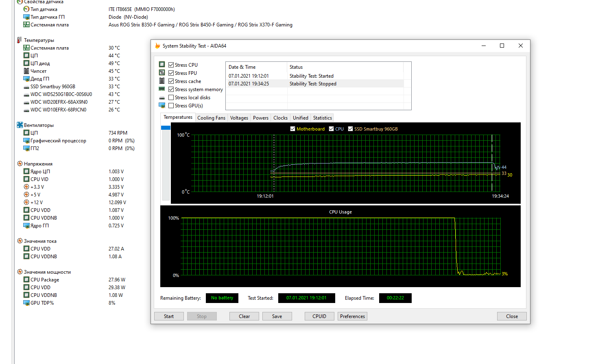This screenshot has height=364, width=598.
Task: Click the lightning icon beside +12 V
Action: (x=26, y=202)
